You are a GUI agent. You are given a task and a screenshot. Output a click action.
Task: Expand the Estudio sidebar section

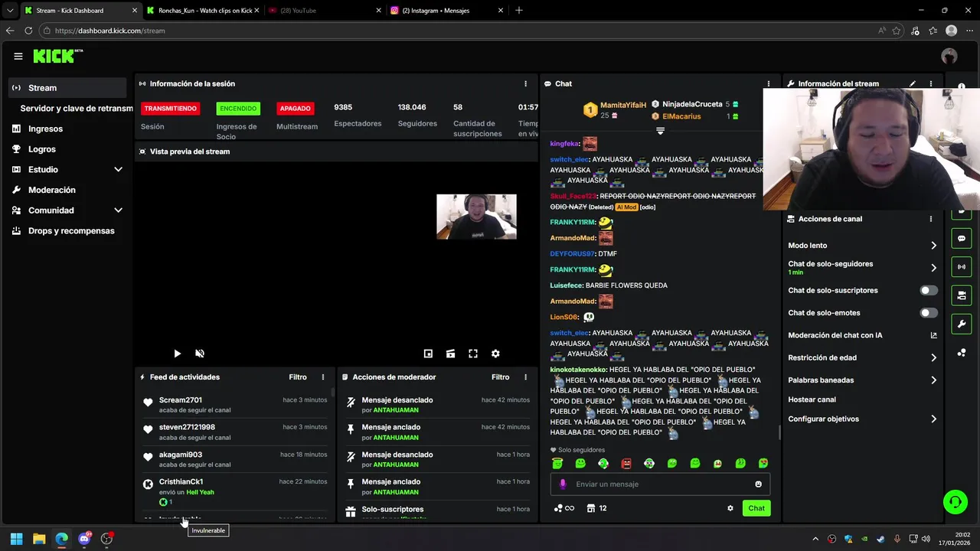pos(118,170)
